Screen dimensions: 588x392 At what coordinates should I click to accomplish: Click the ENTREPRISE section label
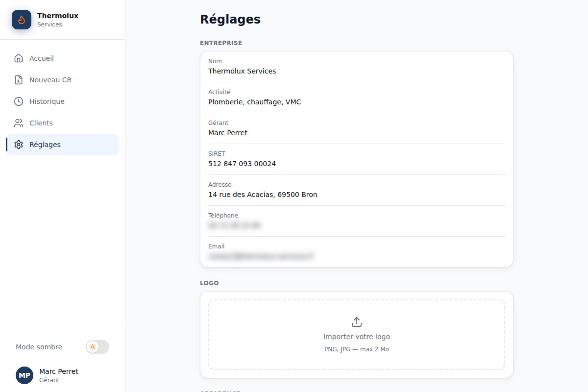pos(221,43)
